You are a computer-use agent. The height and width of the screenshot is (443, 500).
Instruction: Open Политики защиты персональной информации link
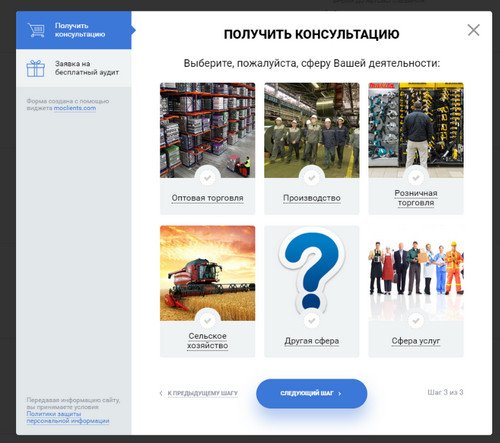[68, 417]
